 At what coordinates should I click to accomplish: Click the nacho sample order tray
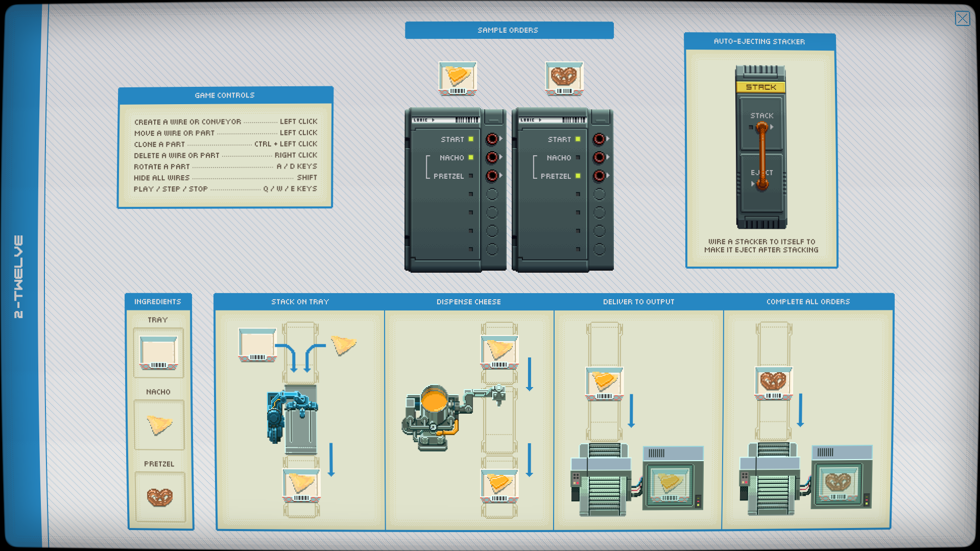coord(457,78)
